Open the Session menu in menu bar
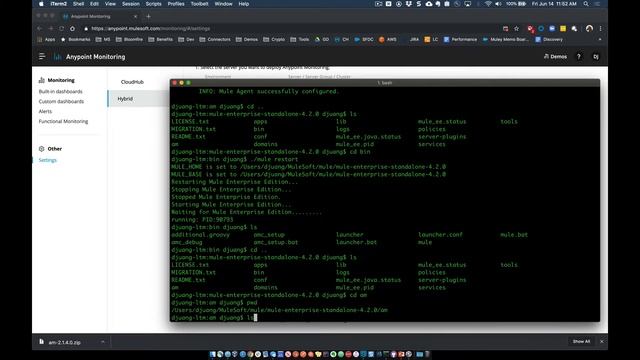Image resolution: width=640 pixels, height=360 pixels. [x=131, y=4]
